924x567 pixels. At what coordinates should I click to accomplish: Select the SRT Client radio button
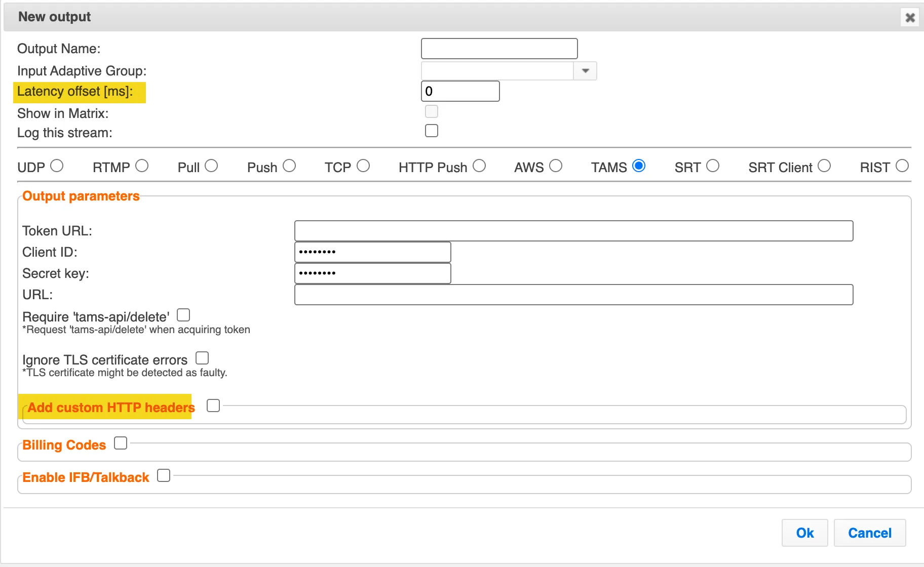coord(824,166)
